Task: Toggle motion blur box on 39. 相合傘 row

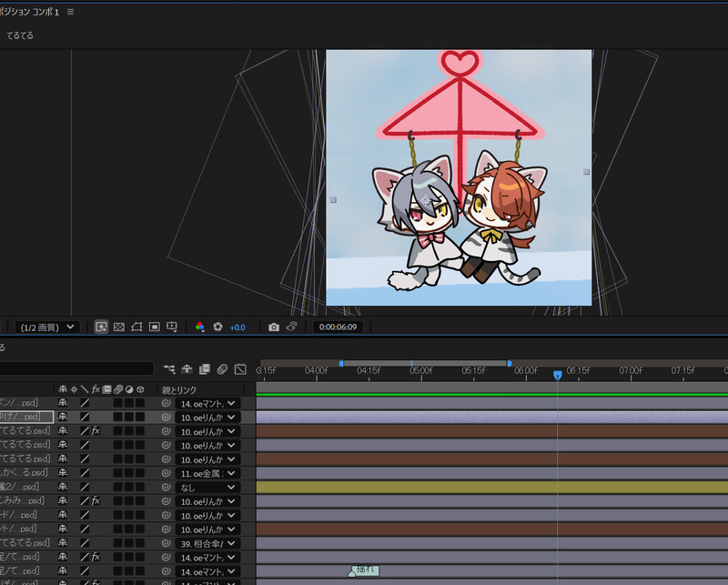Action: pos(118,543)
